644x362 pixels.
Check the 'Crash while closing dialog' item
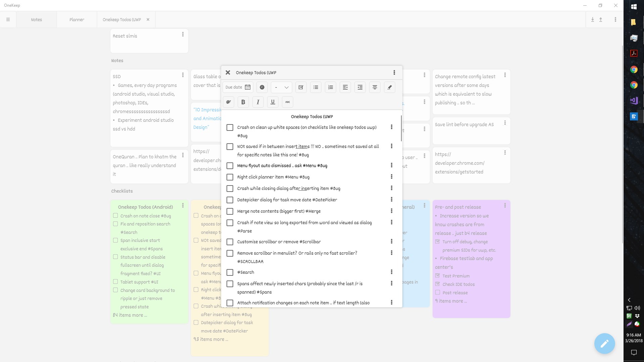coord(230,189)
